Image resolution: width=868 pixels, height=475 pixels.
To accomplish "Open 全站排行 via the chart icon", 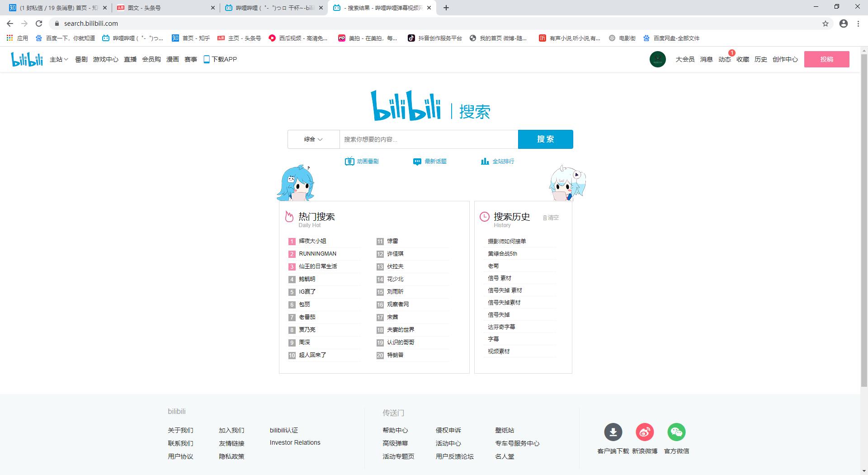I will 485,161.
